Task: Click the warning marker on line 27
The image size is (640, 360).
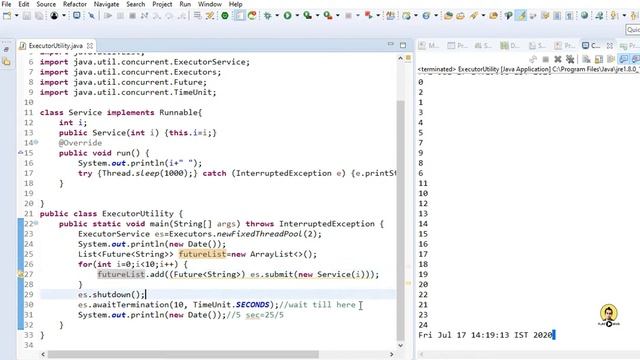Action: [20, 274]
